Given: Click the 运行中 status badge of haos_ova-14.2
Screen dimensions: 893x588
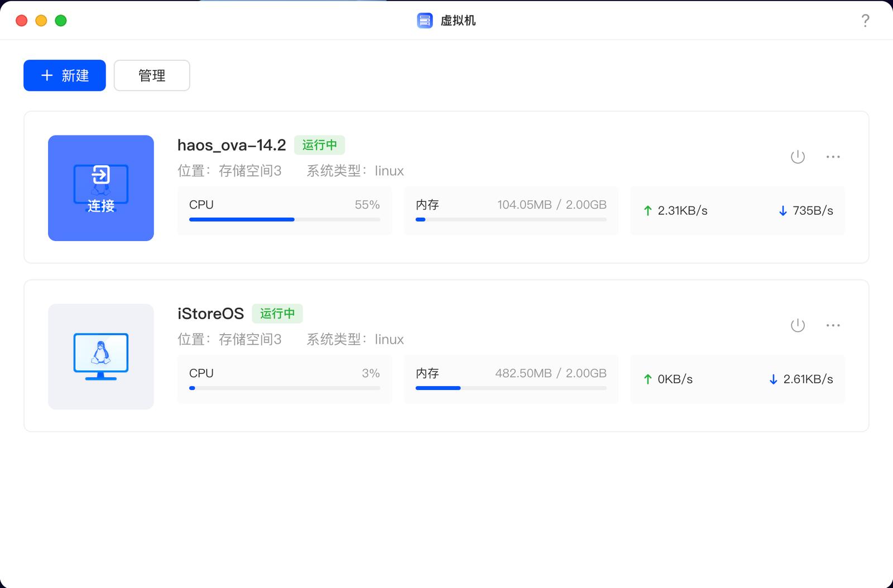Looking at the screenshot, I should coord(319,145).
